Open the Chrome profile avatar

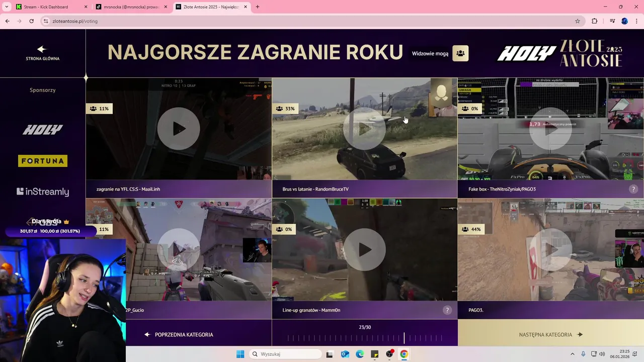point(624,21)
